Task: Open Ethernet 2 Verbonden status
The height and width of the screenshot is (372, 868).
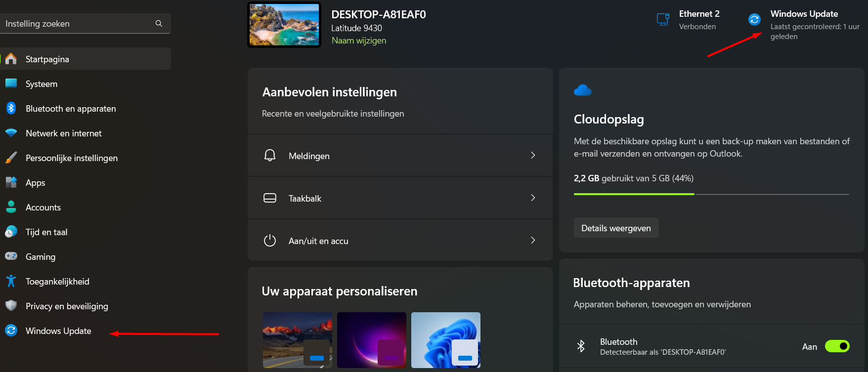Action: 689,20
